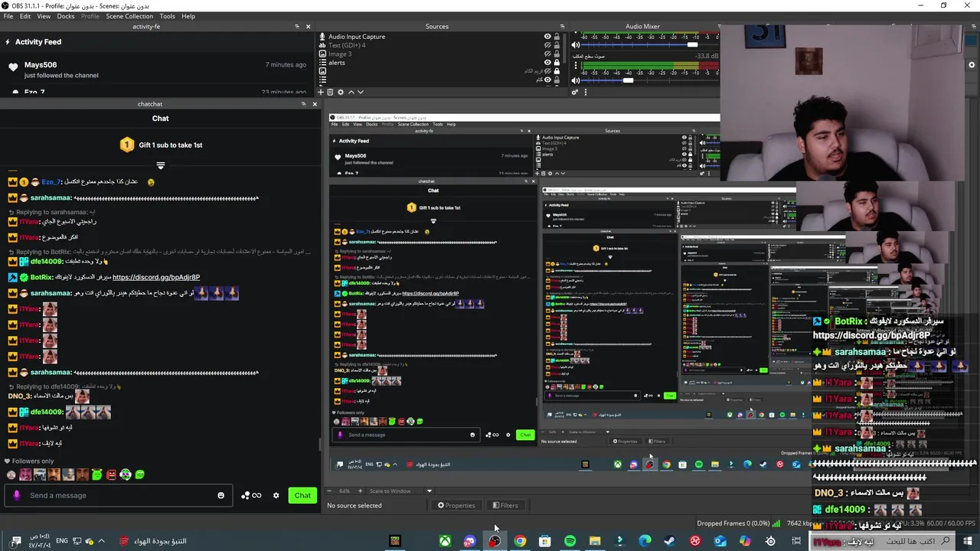Image resolution: width=980 pixels, height=551 pixels.
Task: Open Filters button below the preview
Action: pyautogui.click(x=505, y=505)
